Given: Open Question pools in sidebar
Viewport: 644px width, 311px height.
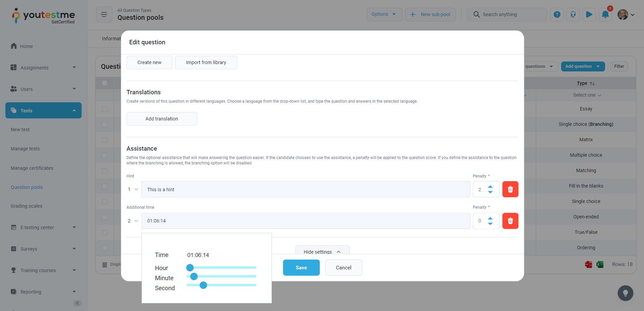Looking at the screenshot, I should tap(27, 187).
